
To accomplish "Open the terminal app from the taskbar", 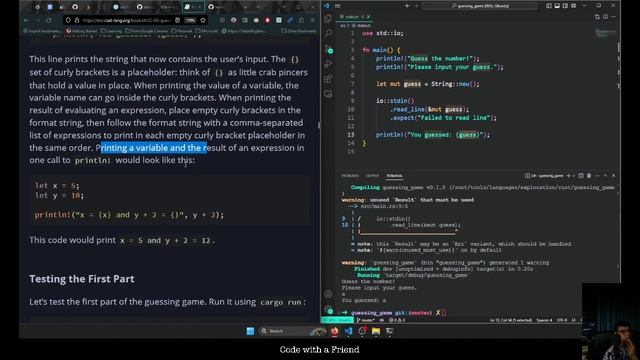I will click(389, 331).
